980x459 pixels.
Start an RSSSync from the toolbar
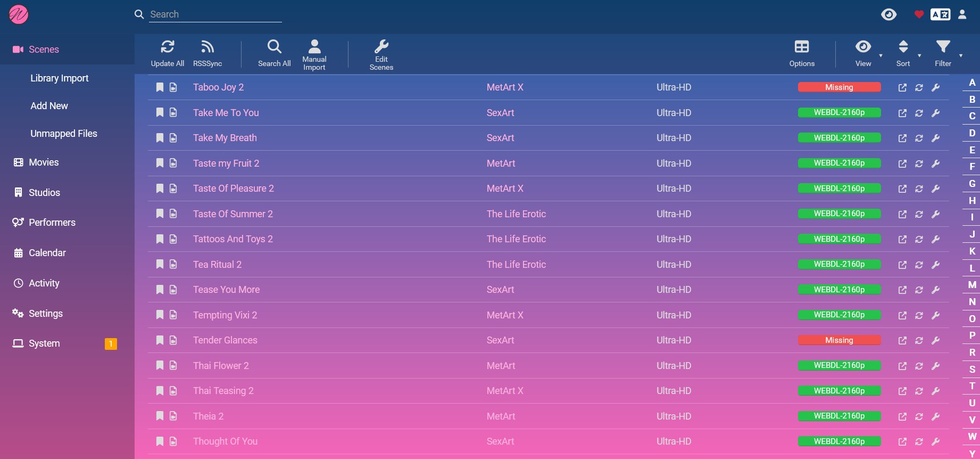pos(207,54)
